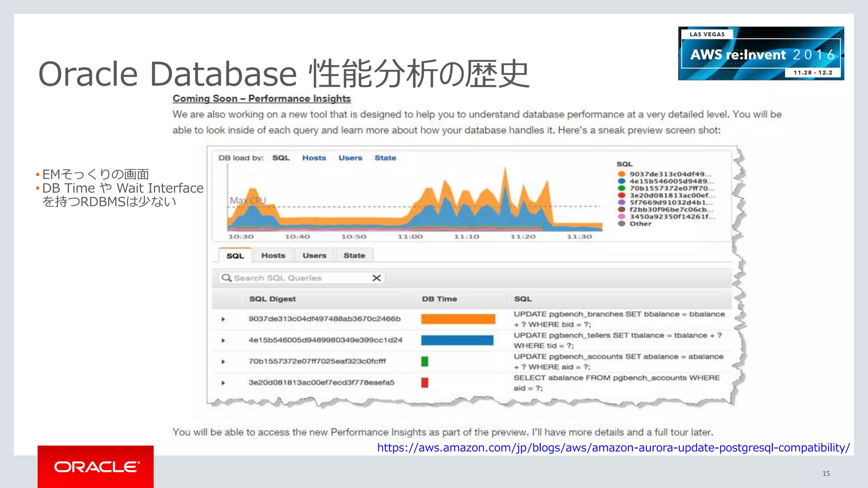This screenshot has height=488, width=868.
Task: Click the 11:20 time axis label
Action: 523,236
